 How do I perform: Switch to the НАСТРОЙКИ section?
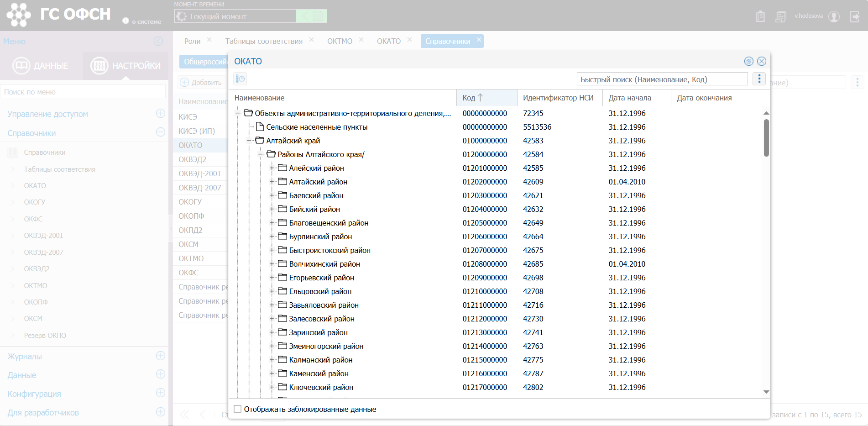tap(125, 66)
